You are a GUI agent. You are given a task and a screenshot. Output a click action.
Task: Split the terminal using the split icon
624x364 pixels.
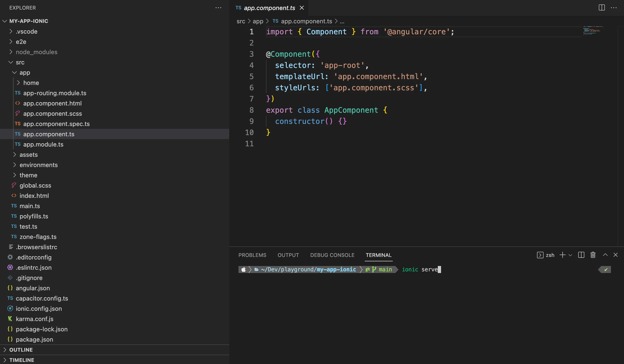[x=581, y=255]
